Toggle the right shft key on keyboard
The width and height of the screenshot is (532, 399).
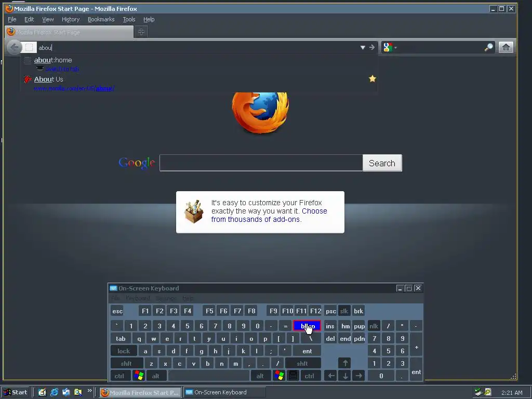302,363
